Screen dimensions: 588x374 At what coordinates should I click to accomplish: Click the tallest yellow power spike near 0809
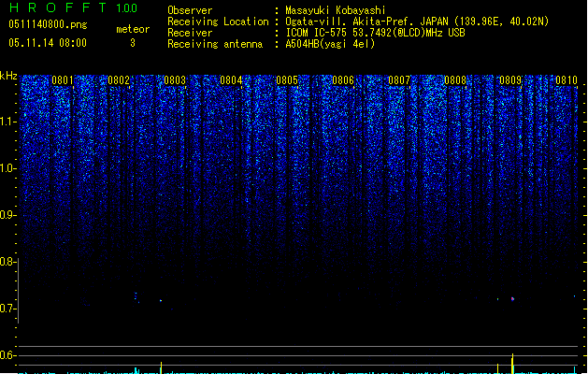pyautogui.click(x=512, y=363)
